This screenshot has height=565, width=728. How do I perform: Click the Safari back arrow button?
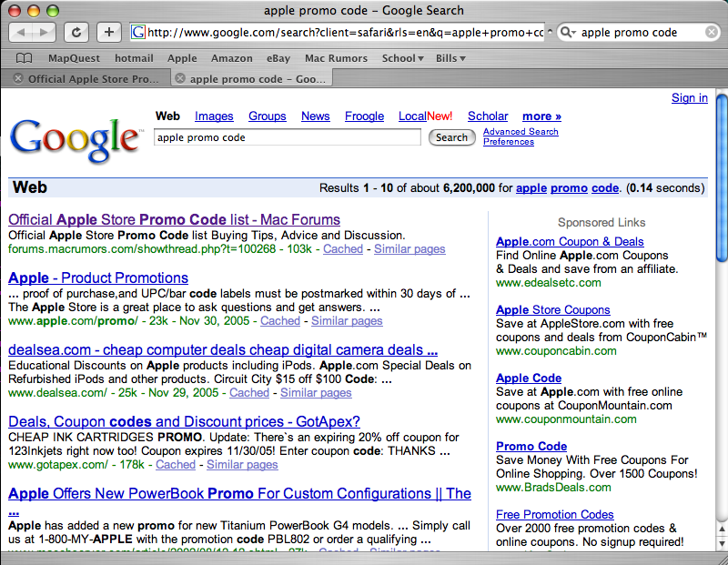21,32
